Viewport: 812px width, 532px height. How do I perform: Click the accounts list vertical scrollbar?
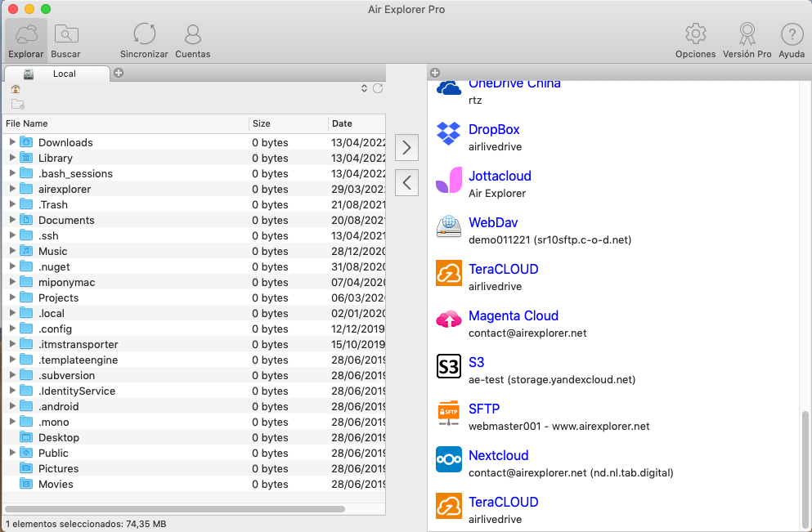[805, 468]
